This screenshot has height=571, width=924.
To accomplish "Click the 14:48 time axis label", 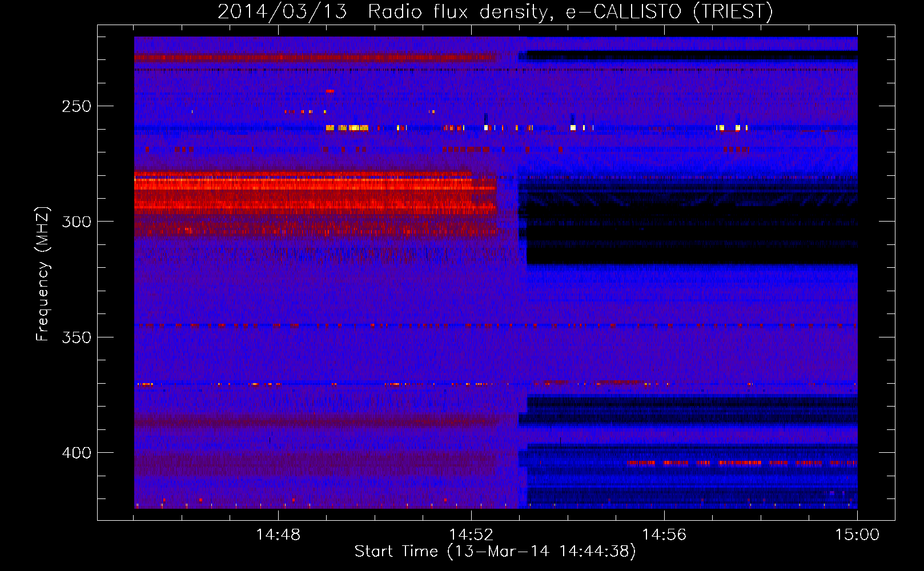I will point(278,535).
